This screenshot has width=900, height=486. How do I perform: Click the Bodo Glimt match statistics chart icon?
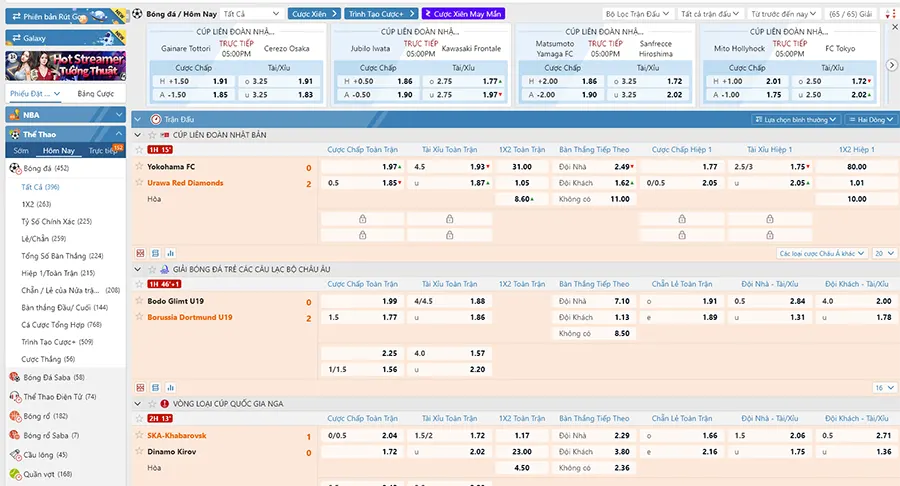[170, 388]
